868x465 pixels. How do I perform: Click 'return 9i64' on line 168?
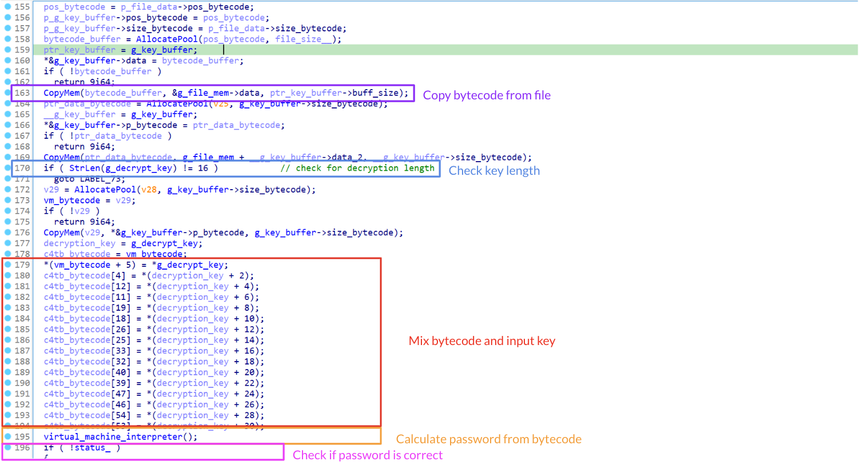(x=85, y=146)
